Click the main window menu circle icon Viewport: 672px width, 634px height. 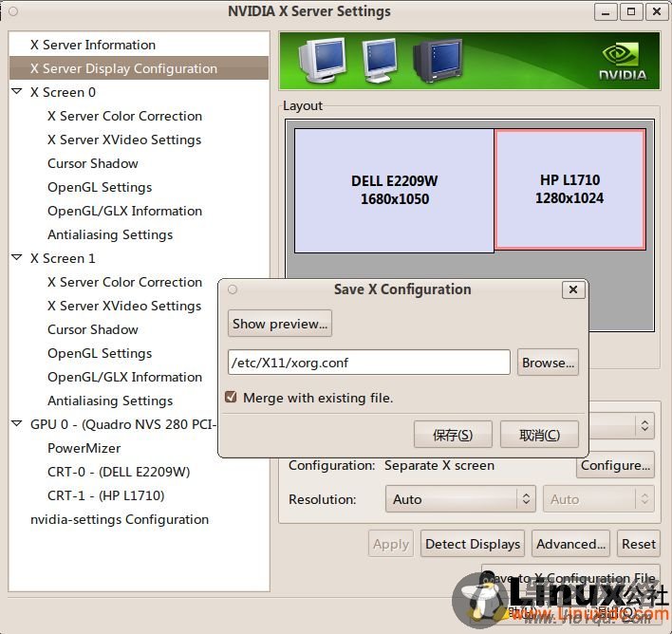pos(13,11)
